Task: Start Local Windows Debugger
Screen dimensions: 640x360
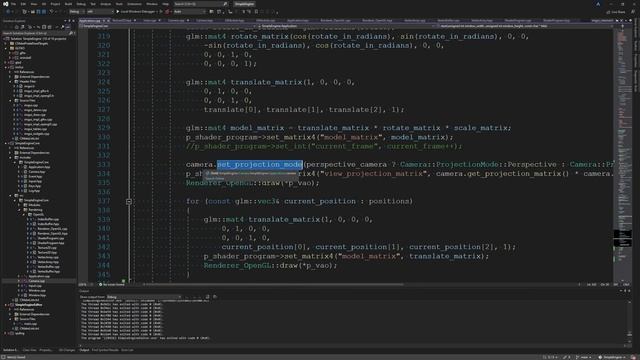Action: (136, 11)
